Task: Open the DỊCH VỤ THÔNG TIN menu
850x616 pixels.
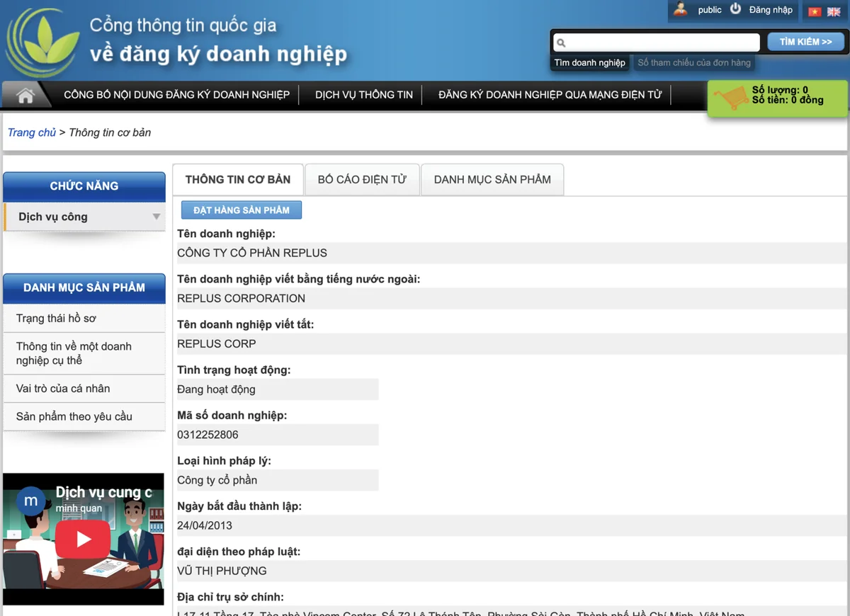Action: tap(364, 95)
